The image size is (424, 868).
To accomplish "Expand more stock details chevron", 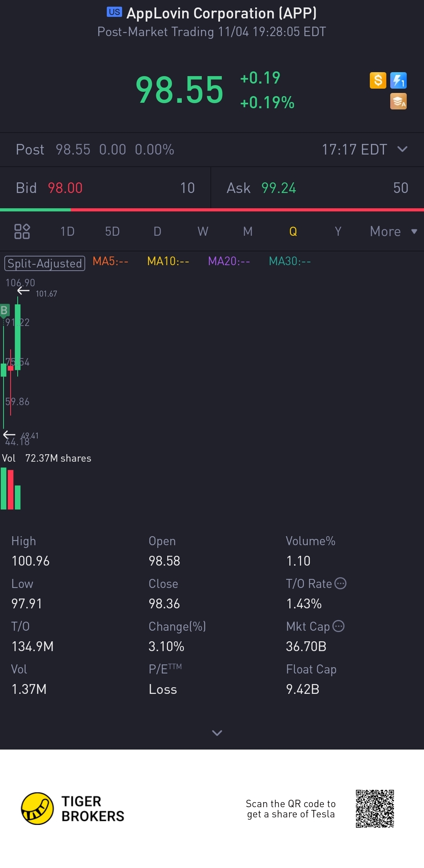I will point(217,733).
